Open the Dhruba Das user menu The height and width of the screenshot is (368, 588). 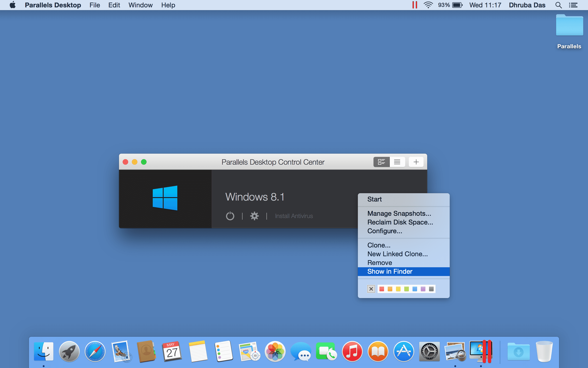tap(527, 5)
